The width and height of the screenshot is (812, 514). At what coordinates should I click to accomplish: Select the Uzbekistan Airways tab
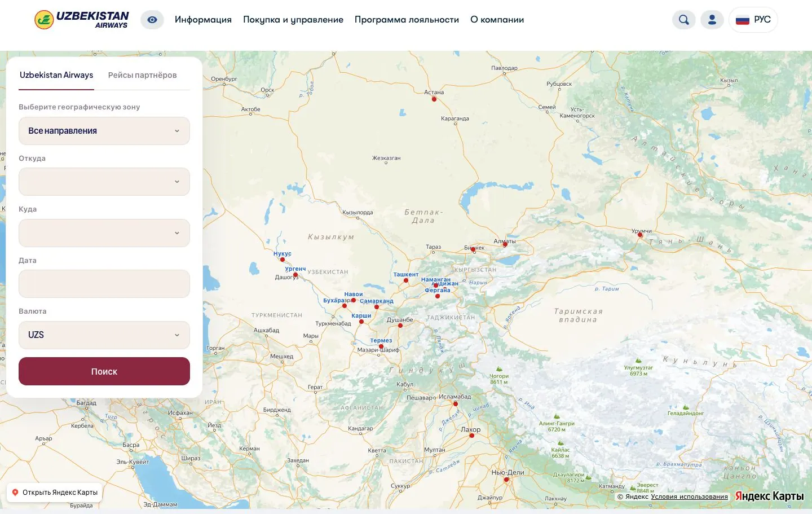tap(56, 75)
